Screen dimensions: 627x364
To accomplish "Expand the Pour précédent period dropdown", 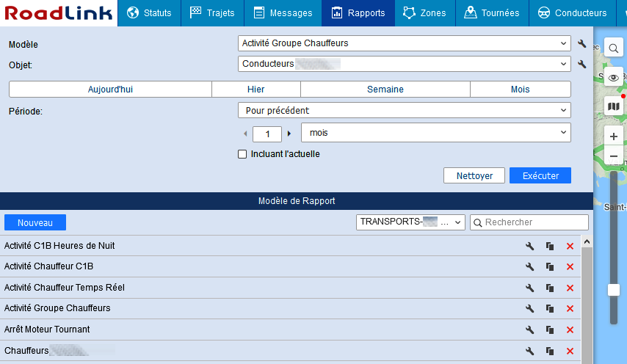I will 404,111.
